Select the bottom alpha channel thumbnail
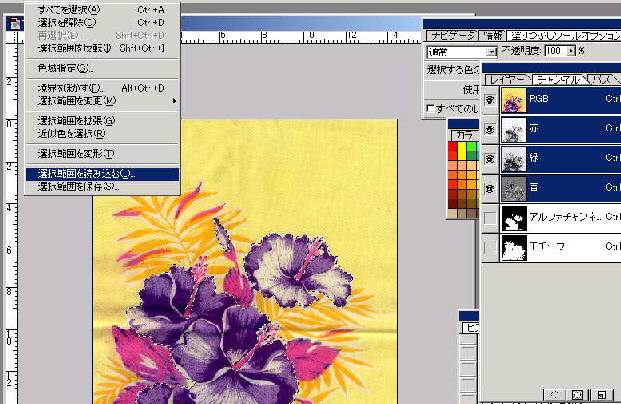This screenshot has width=621, height=404. click(x=514, y=248)
